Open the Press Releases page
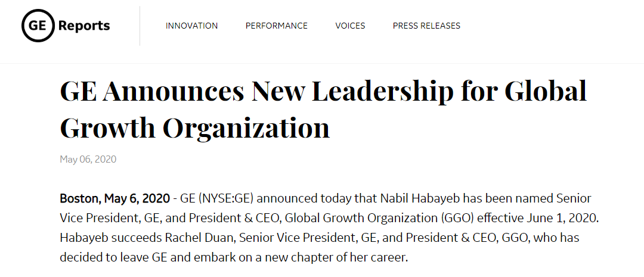The width and height of the screenshot is (644, 277). pos(426,26)
